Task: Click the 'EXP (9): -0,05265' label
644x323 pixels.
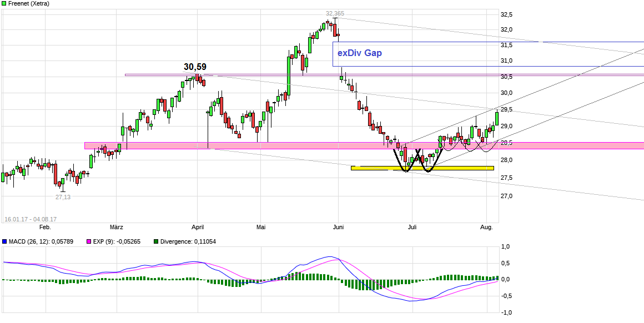Action: coord(116,242)
